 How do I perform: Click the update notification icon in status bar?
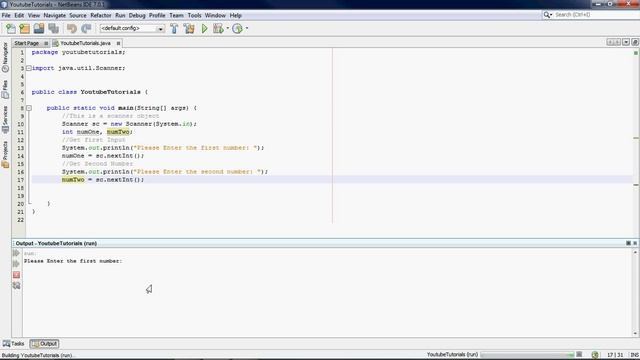click(595, 355)
